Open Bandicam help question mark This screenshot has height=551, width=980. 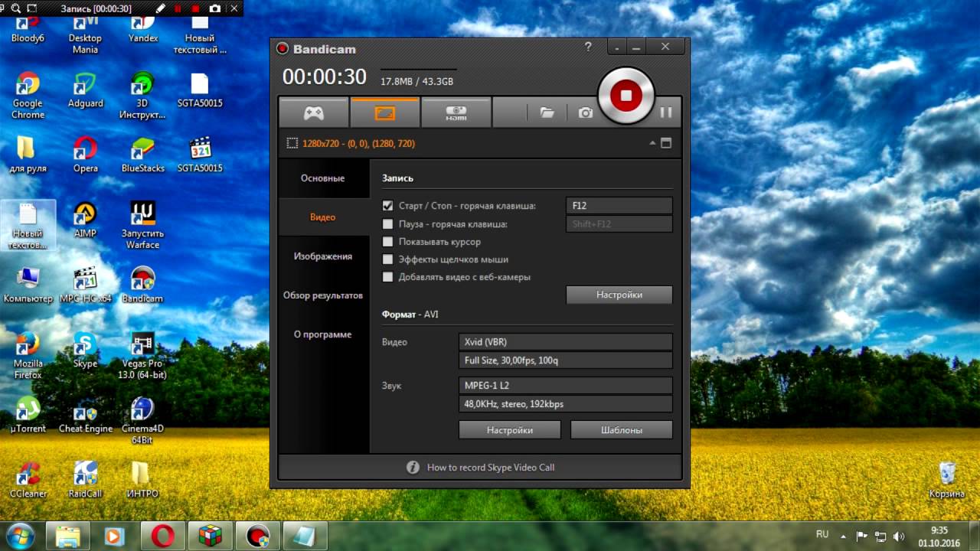pos(588,47)
